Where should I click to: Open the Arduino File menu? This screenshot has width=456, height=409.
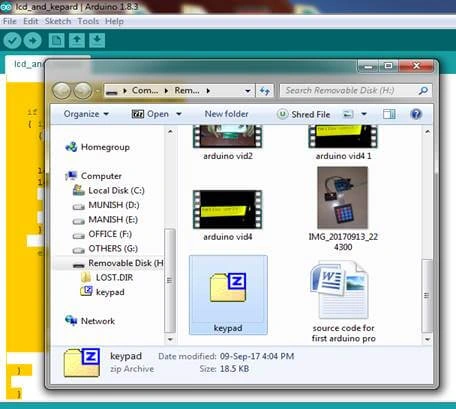[10, 21]
